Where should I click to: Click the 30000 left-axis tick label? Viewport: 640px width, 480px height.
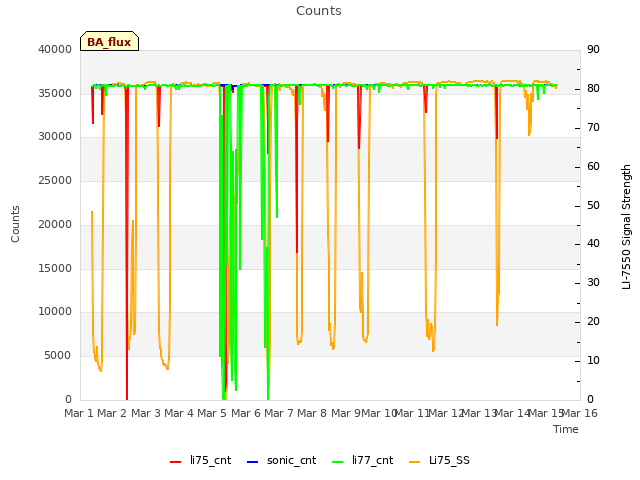pyautogui.click(x=55, y=137)
